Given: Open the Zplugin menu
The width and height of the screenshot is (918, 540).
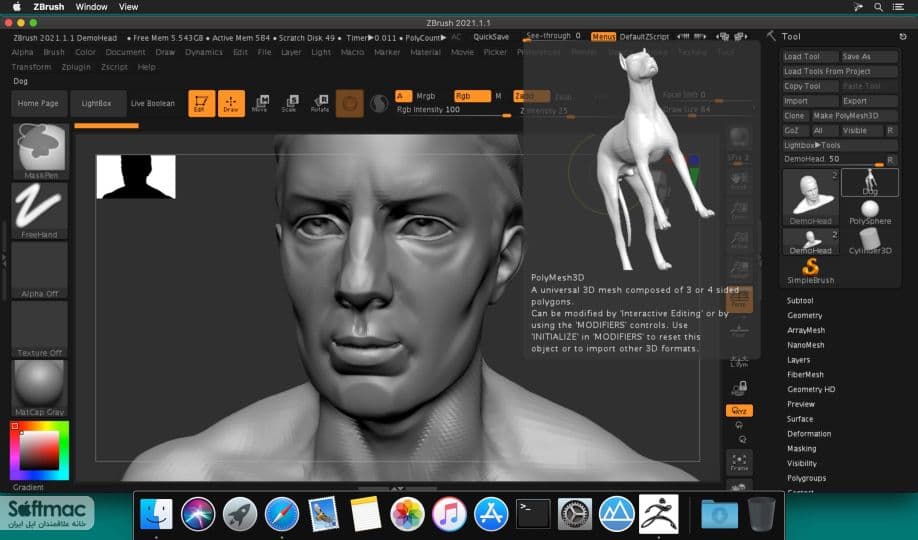Looking at the screenshot, I should pyautogui.click(x=76, y=67).
